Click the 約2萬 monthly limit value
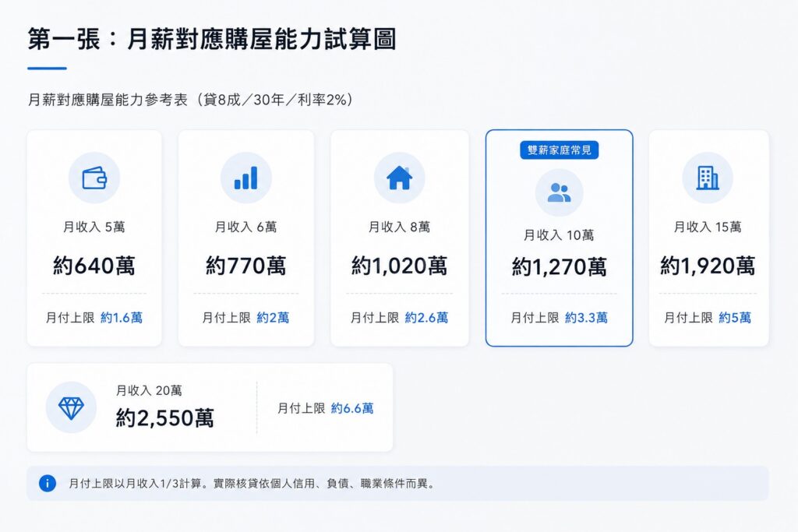 pyautogui.click(x=273, y=318)
